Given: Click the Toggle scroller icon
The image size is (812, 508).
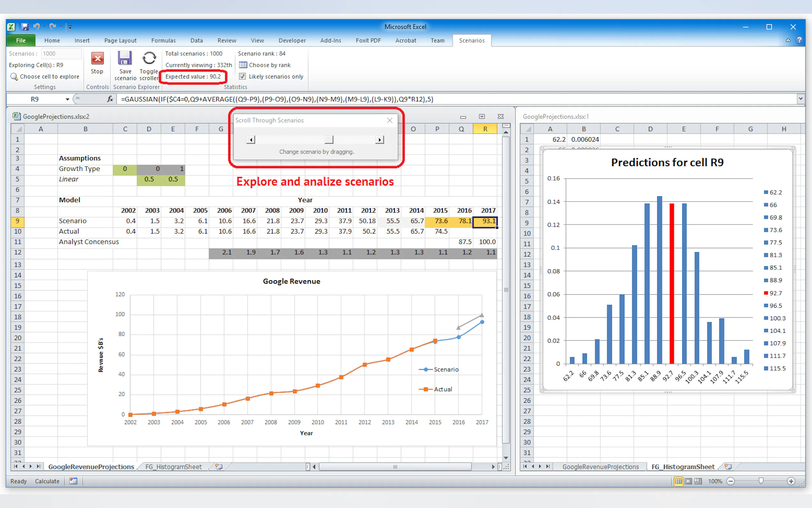Looking at the screenshot, I should tap(149, 58).
